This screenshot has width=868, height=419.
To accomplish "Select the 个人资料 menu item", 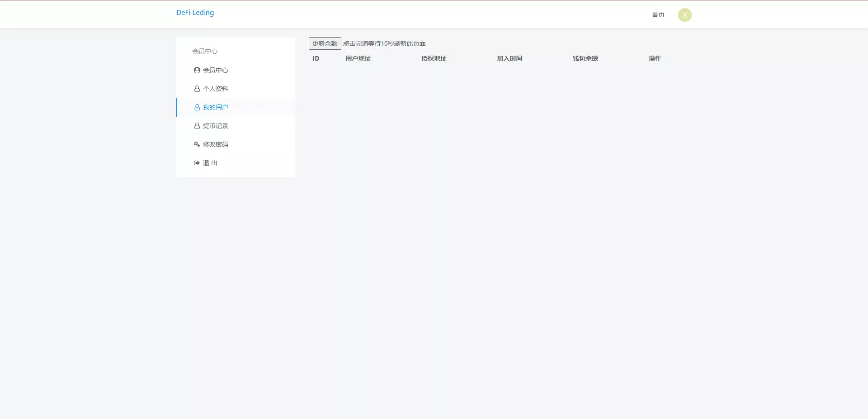I will point(215,89).
